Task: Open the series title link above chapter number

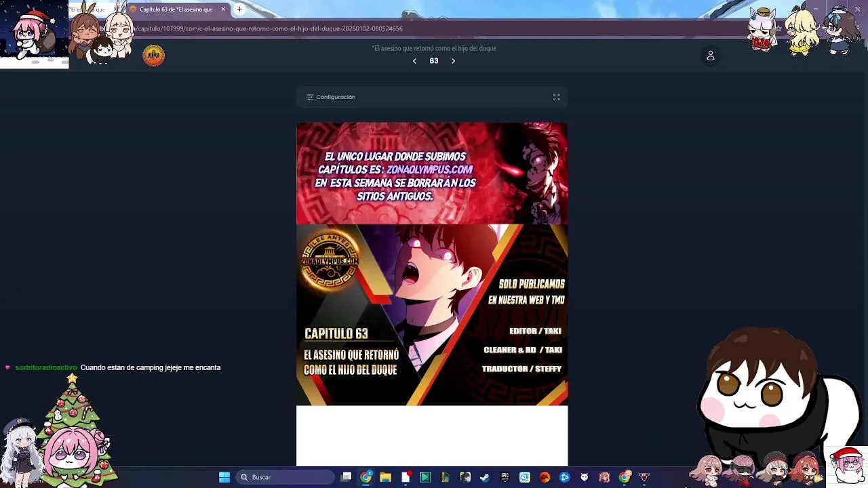Action: [434, 48]
